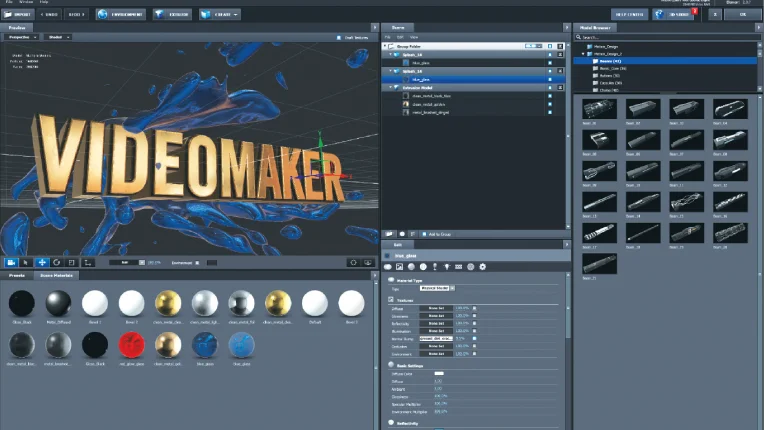This screenshot has height=430, width=764.
Task: Toggle the Draft Textures checkbox
Action: point(339,37)
